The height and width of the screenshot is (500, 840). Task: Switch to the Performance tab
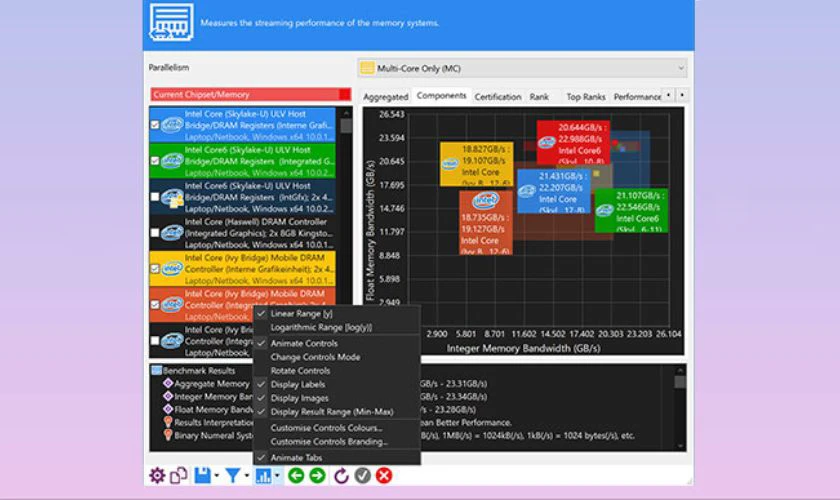[637, 96]
